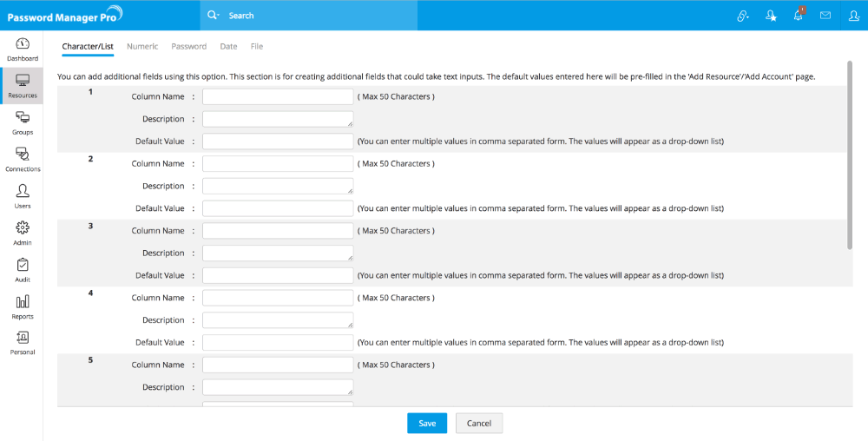Open the user profile menu
Image resolution: width=868 pixels, height=441 pixels.
click(853, 15)
